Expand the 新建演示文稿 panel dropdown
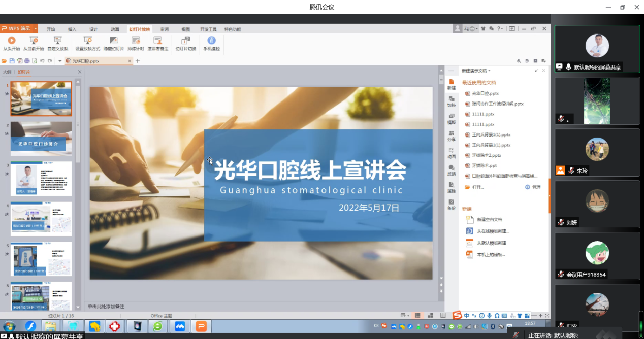The width and height of the screenshot is (644, 339). pyautogui.click(x=489, y=71)
